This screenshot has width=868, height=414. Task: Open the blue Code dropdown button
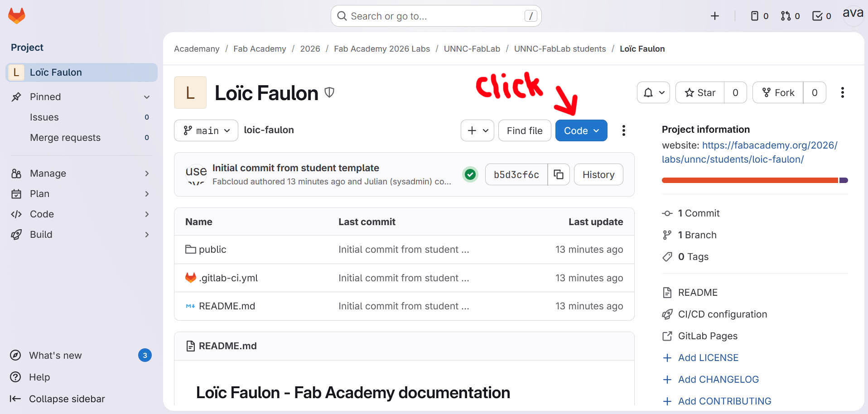(581, 130)
